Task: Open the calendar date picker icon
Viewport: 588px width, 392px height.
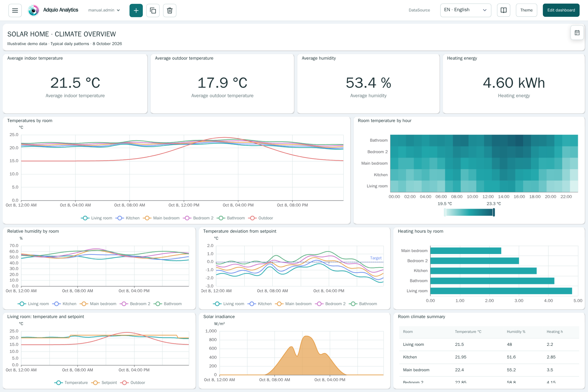Action: (x=577, y=33)
